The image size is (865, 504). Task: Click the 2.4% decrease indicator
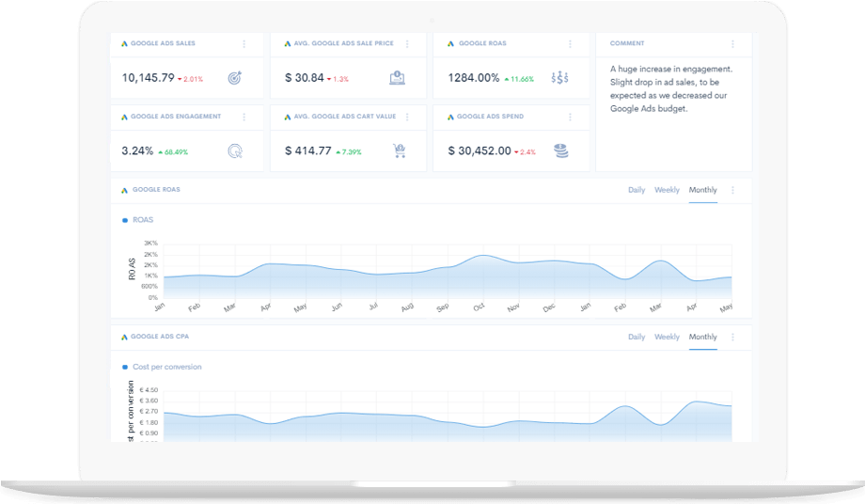click(x=526, y=152)
